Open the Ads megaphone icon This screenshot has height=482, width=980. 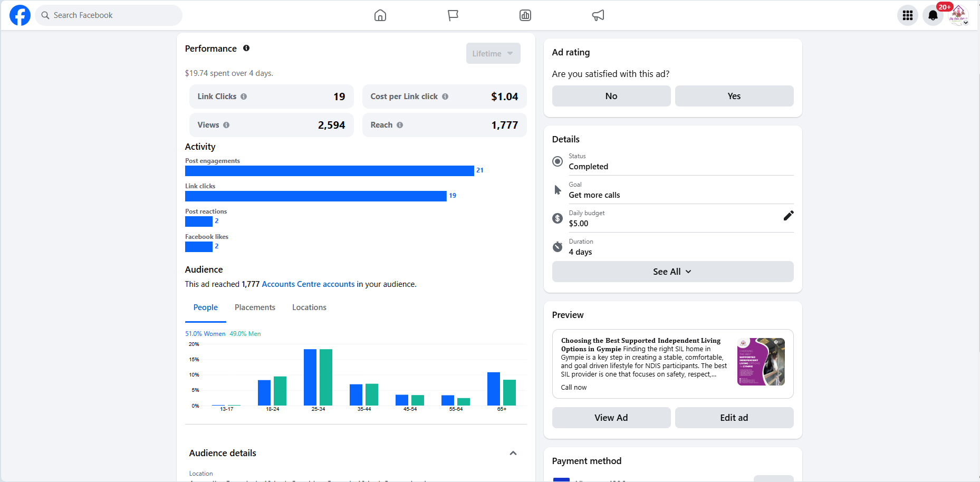(598, 15)
